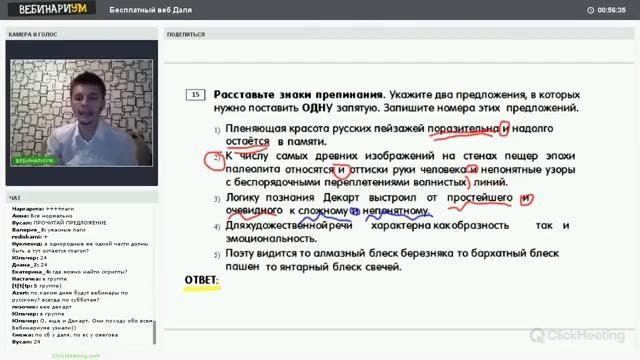Click the 'ЧАТ' panel header
This screenshot has width=640, height=360.
82,198
